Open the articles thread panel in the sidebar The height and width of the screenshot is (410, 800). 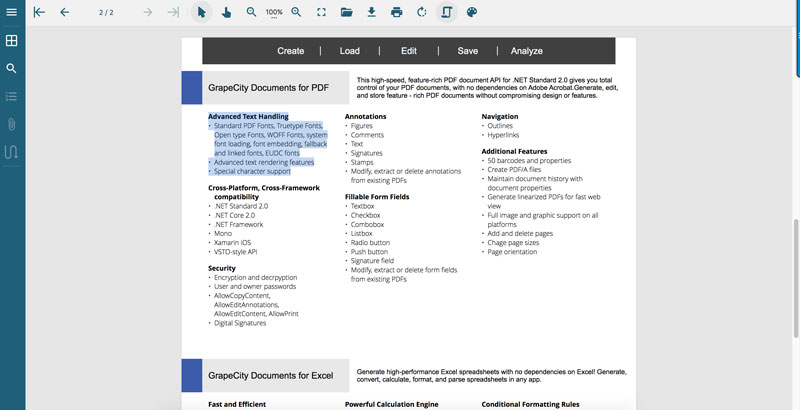(x=11, y=152)
